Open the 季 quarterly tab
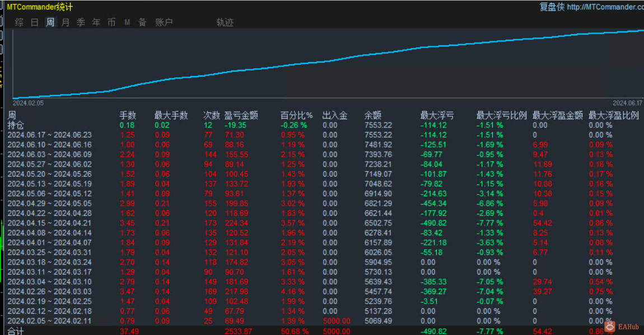 [81, 22]
